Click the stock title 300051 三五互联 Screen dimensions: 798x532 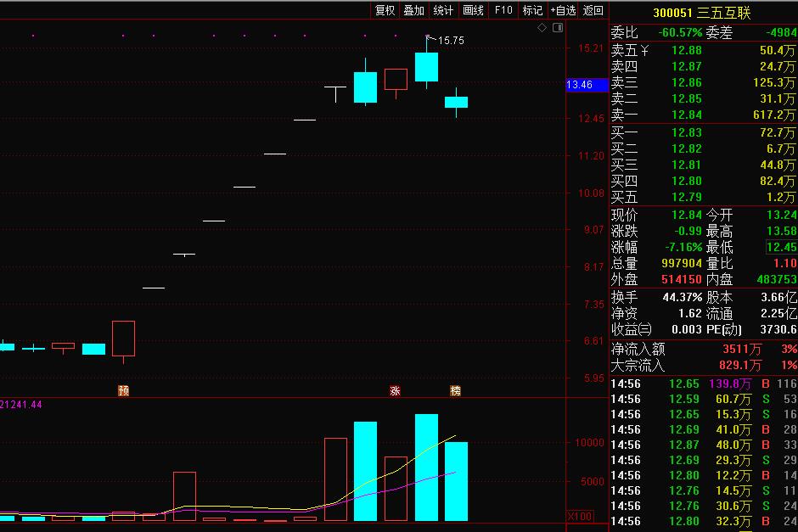click(702, 13)
